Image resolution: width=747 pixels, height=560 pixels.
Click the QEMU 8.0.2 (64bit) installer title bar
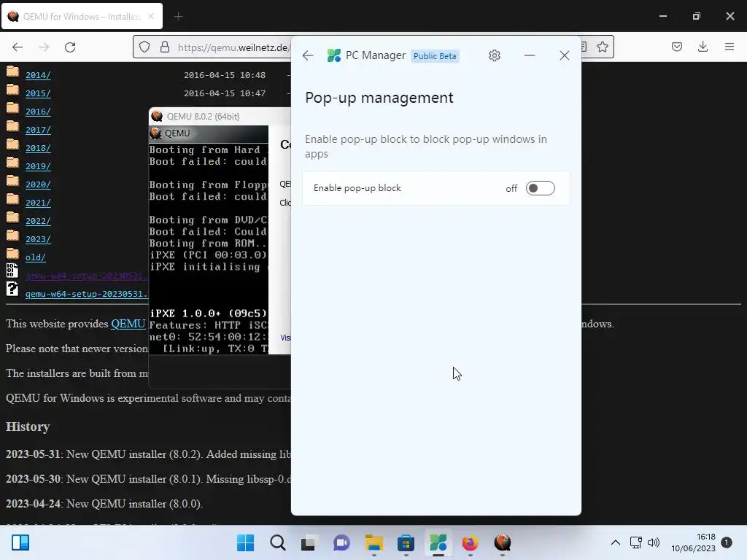[x=220, y=116]
